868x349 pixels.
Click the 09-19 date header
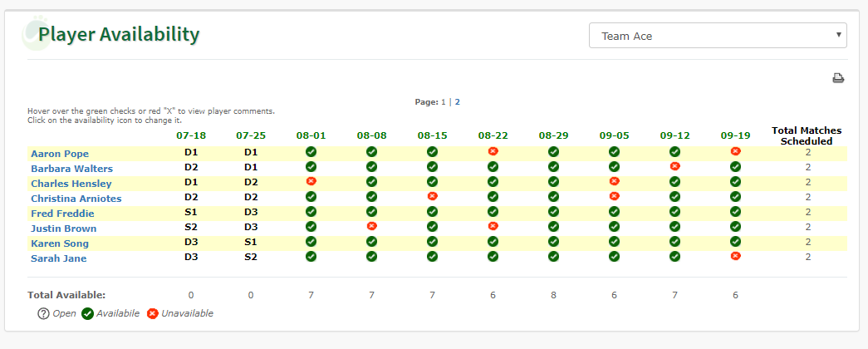735,135
